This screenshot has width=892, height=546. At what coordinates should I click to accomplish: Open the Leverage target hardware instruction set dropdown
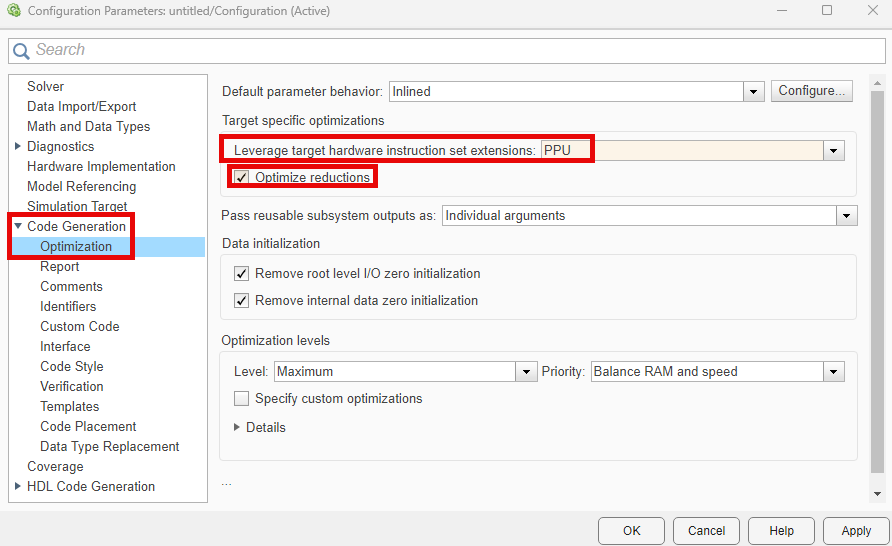pos(833,151)
